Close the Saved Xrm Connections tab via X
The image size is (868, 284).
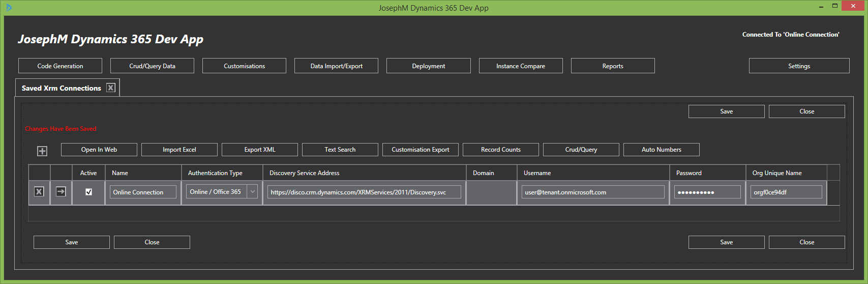pyautogui.click(x=111, y=88)
